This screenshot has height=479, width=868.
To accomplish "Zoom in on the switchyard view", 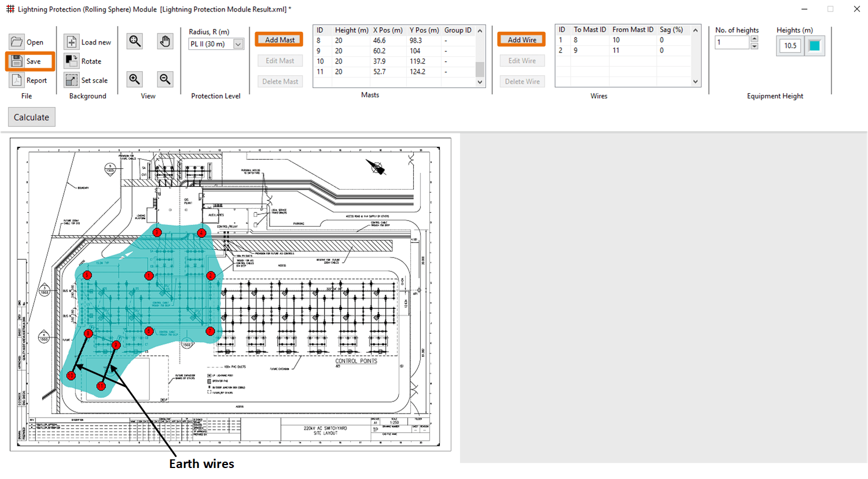I will pos(134,79).
